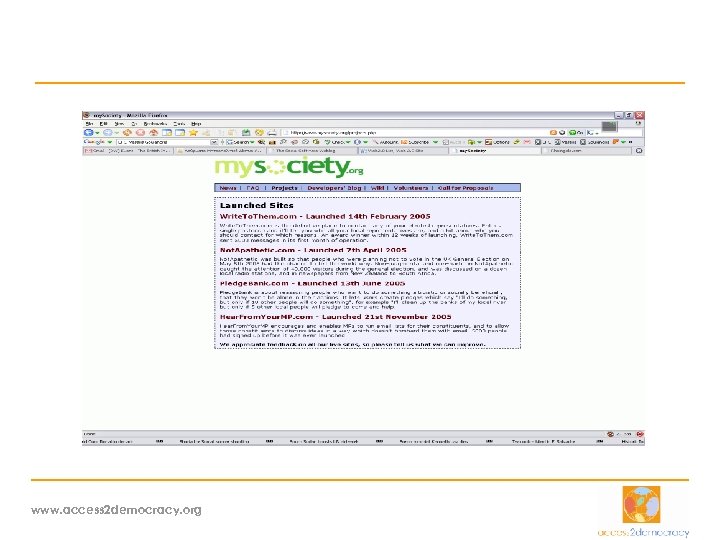The height and width of the screenshot is (540, 720).
Task: Click the "Launched Sites" heading text
Action: tap(256, 205)
